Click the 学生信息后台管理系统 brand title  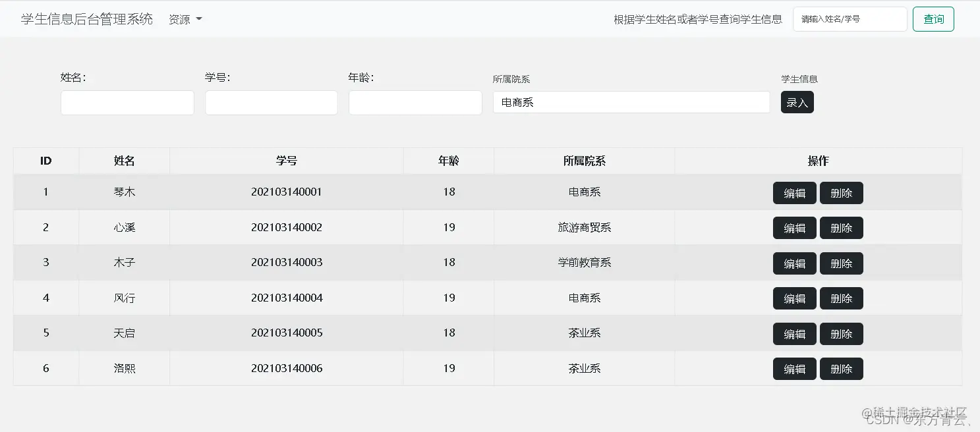click(x=87, y=19)
